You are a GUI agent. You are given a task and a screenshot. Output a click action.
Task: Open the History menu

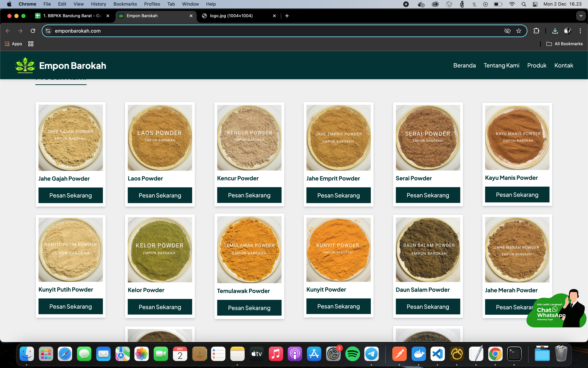98,4
